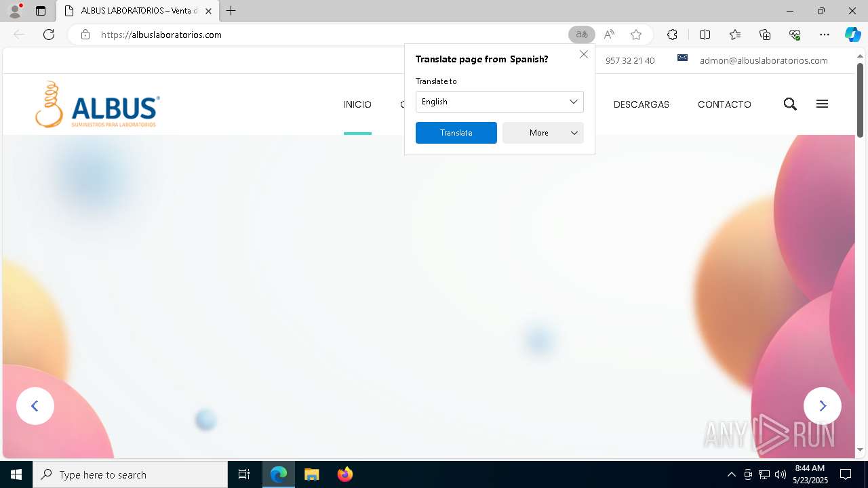The width and height of the screenshot is (868, 488).
Task: Open the notification center icon
Action: [846, 474]
